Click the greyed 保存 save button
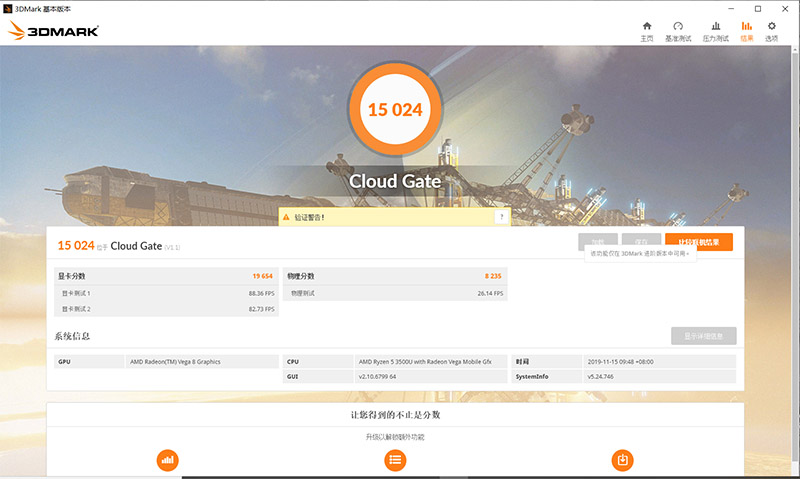The image size is (800, 479). (641, 242)
